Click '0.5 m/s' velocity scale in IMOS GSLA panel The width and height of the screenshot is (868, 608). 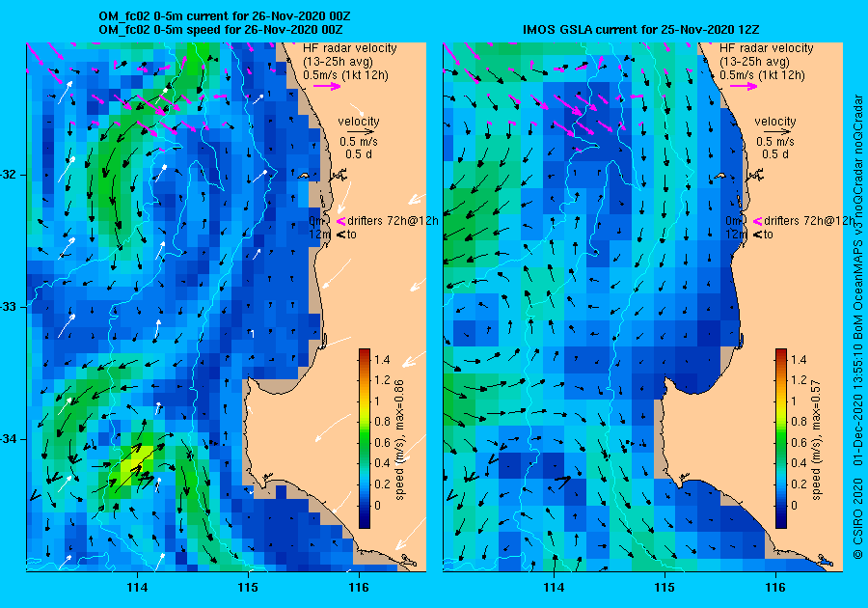click(775, 142)
